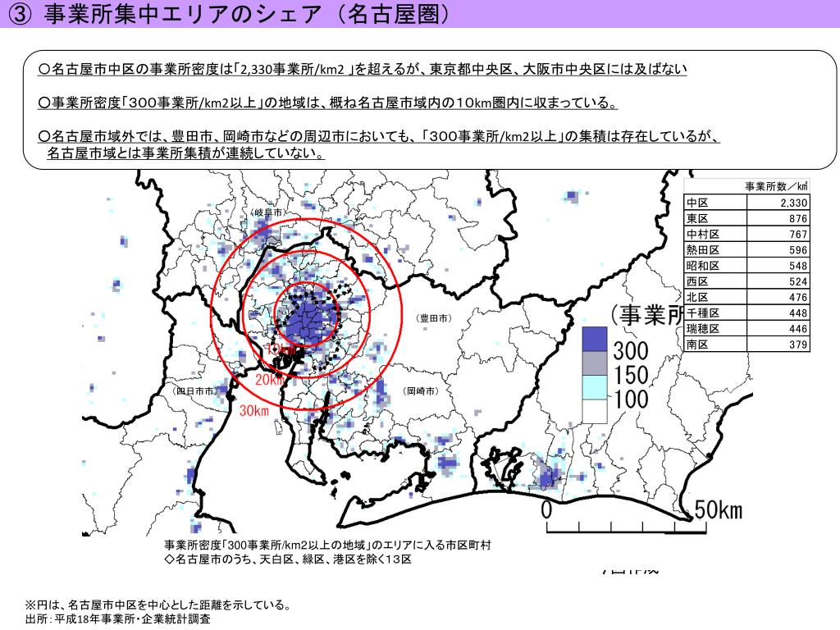The width and height of the screenshot is (840, 630).
Task: Click the value 448 in the table
Action: point(798,313)
